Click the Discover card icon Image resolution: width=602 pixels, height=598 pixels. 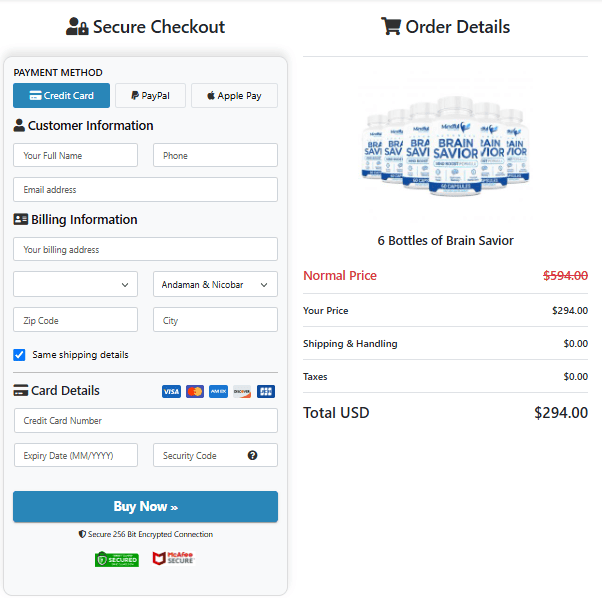pos(242,391)
